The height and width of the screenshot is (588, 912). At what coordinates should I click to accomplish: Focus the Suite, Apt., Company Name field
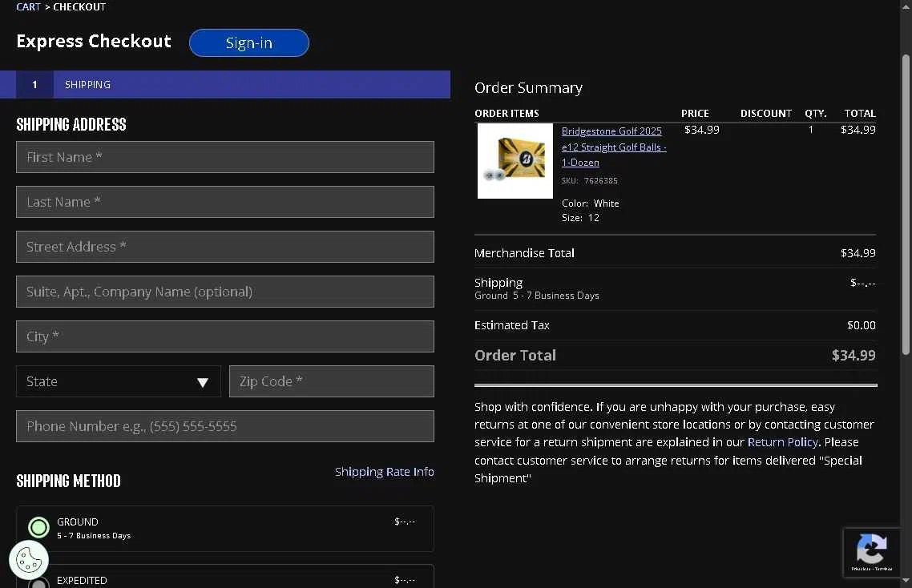click(225, 292)
